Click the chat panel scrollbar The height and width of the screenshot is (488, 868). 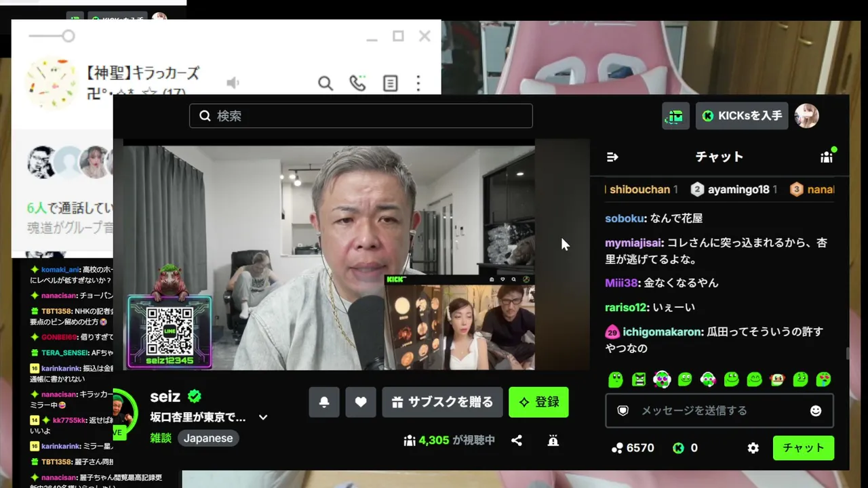pyautogui.click(x=846, y=354)
